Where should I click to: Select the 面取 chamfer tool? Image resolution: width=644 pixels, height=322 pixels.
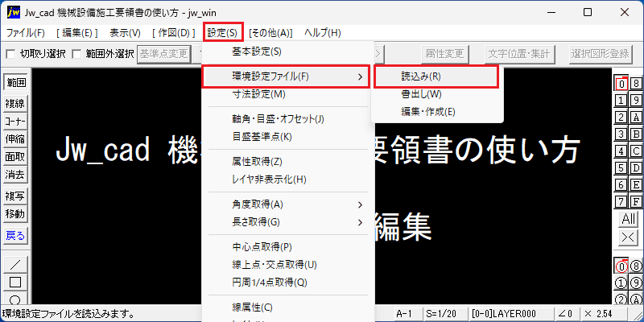point(15,157)
